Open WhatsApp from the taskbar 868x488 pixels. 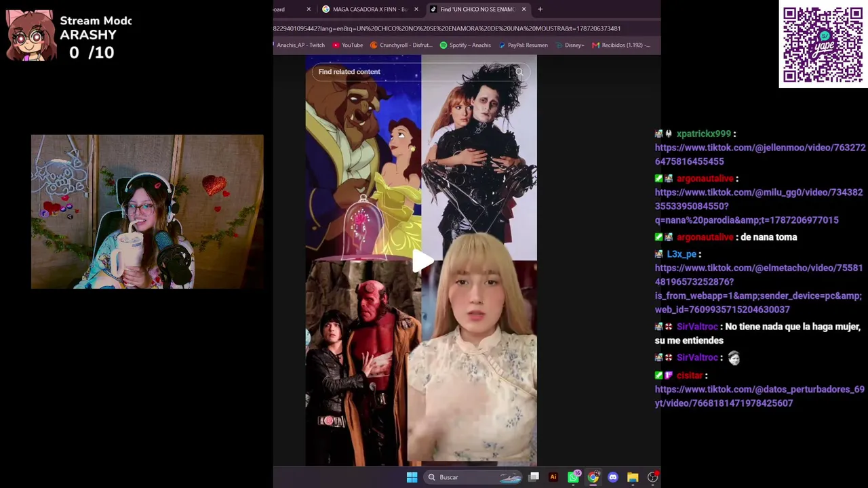573,477
